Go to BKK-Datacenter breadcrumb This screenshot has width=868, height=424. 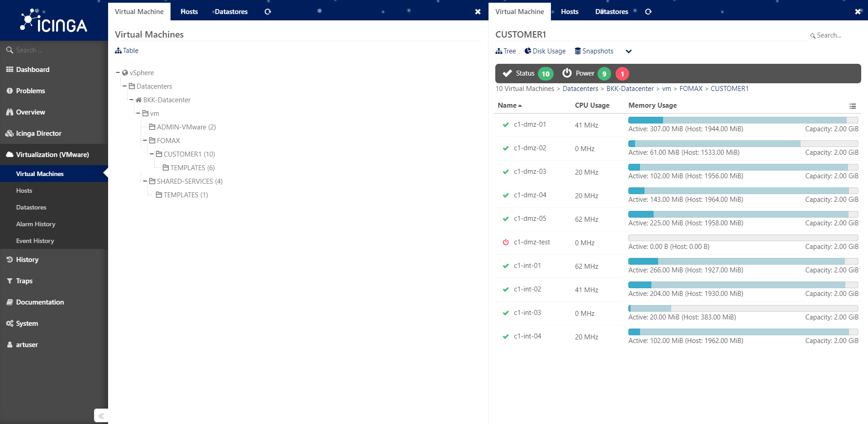pyautogui.click(x=630, y=89)
